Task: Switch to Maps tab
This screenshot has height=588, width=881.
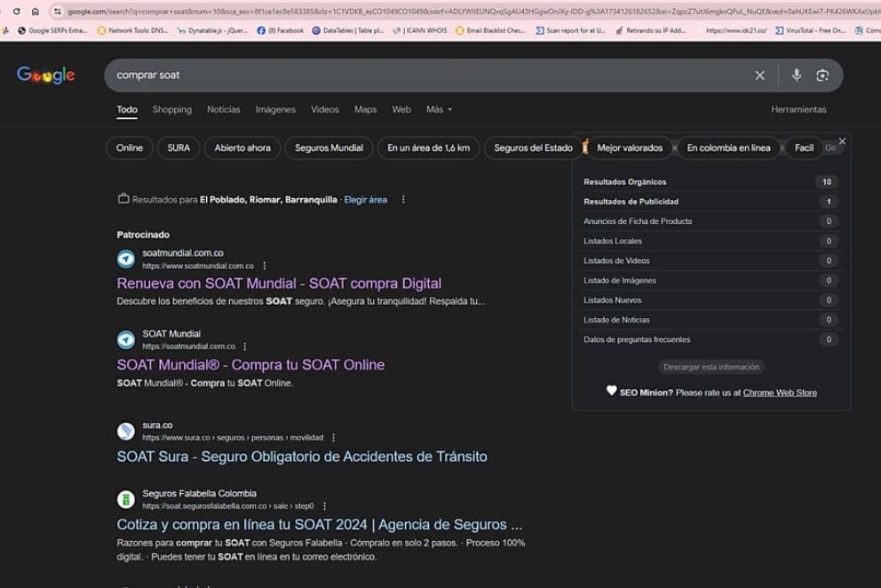Action: point(365,109)
